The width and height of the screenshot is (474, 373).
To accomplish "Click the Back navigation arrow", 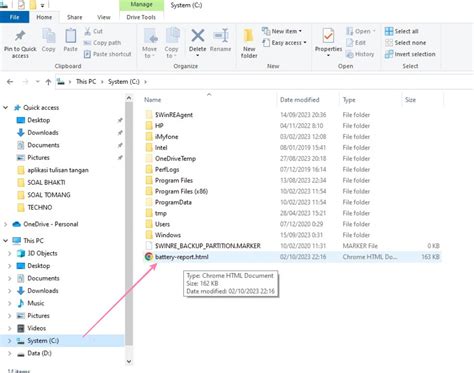I will pos(10,82).
